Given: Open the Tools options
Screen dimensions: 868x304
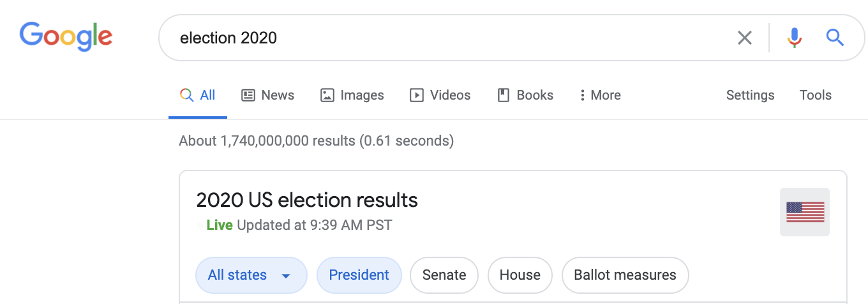Looking at the screenshot, I should click(x=815, y=95).
